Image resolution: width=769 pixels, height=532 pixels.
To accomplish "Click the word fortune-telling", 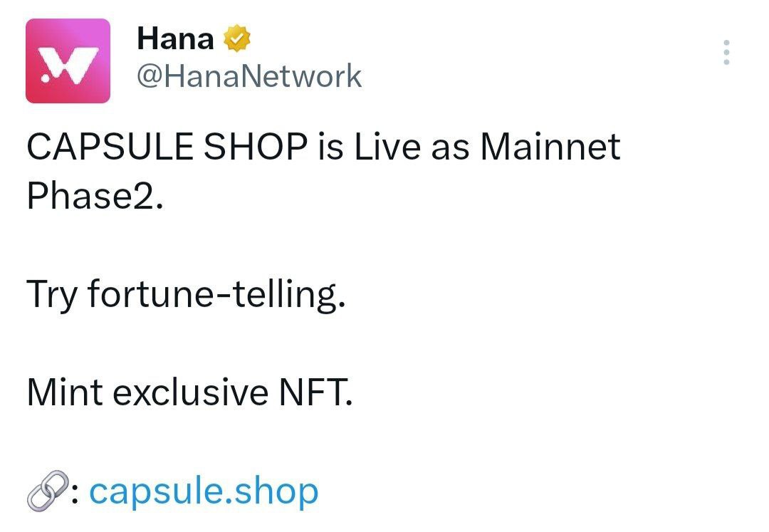I will tap(216, 295).
